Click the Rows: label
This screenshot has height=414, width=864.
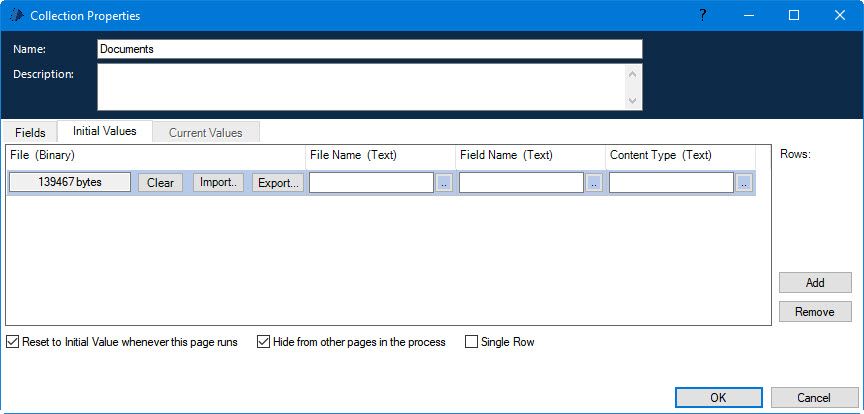click(795, 155)
